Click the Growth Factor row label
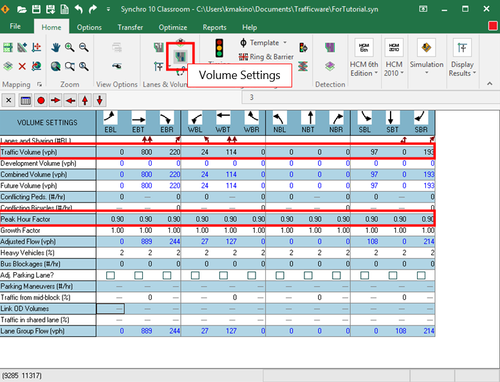Image resolution: width=500 pixels, height=382 pixels. [x=20, y=230]
